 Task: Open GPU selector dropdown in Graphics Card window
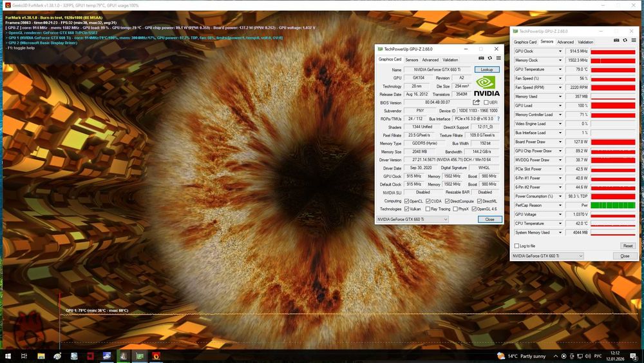pyautogui.click(x=412, y=219)
